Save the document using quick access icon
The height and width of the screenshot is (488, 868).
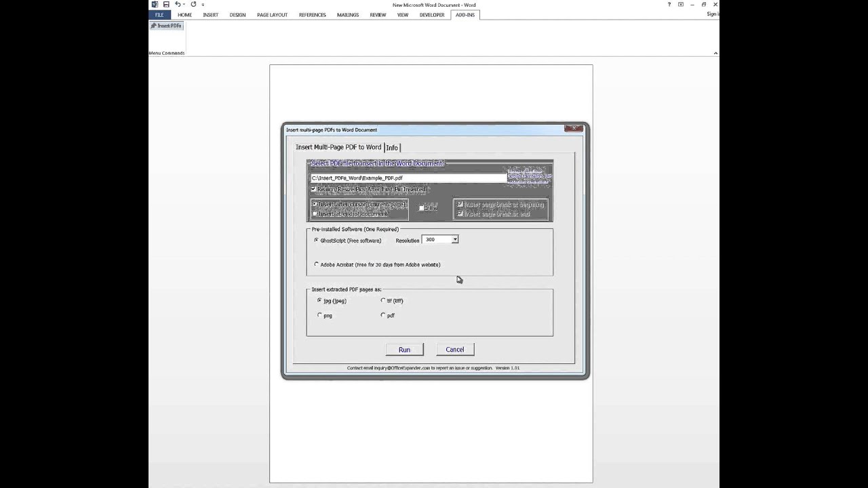point(166,5)
